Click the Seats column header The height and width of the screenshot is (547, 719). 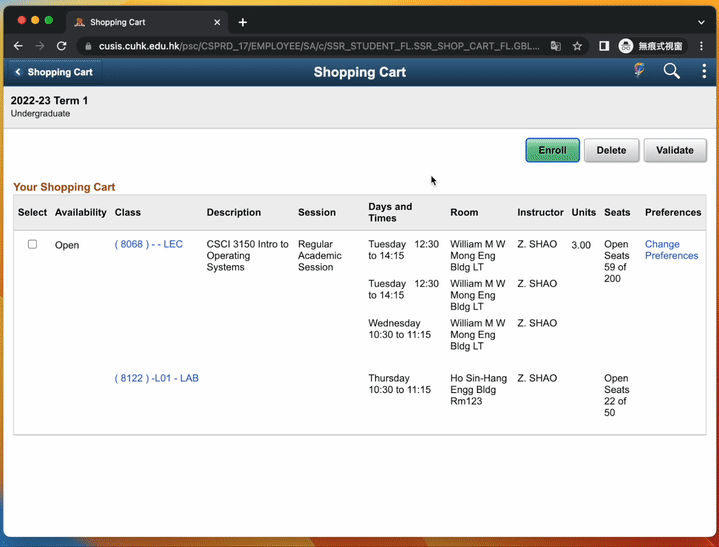pos(617,212)
